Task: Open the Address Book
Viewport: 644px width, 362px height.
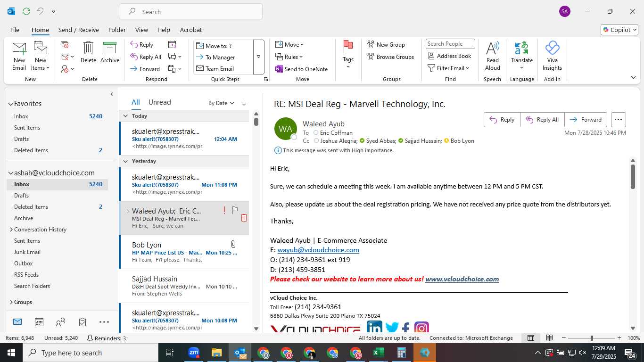Action: click(450, 56)
